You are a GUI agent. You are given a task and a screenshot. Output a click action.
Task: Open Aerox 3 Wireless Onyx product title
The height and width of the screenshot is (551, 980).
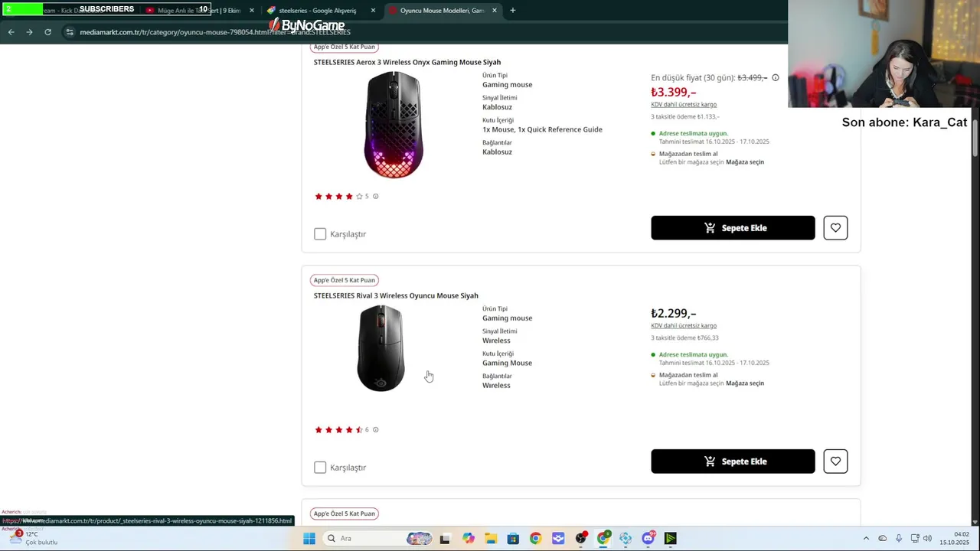407,62
